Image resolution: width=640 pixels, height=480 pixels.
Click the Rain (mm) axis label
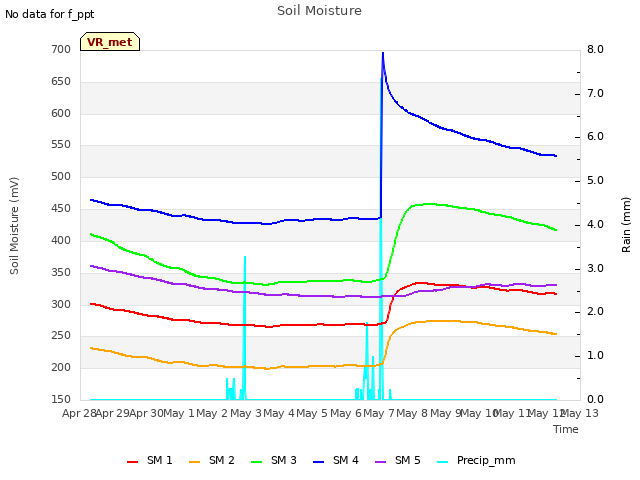[626, 225]
